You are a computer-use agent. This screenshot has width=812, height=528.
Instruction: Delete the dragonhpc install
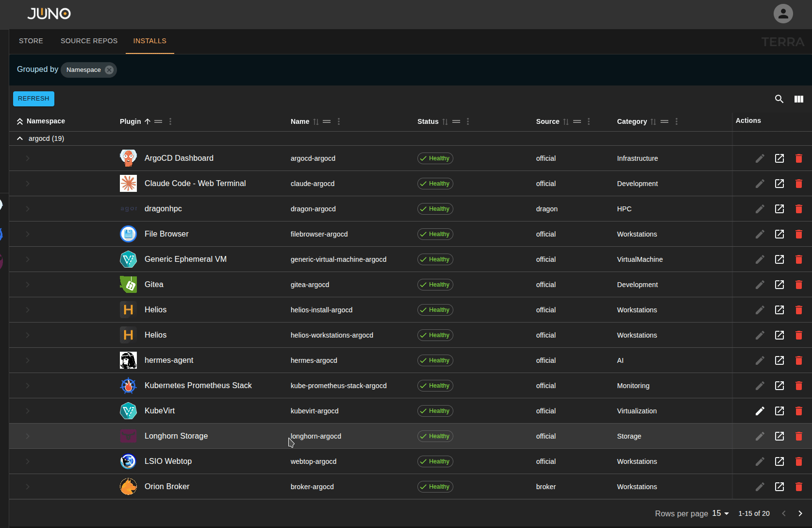coord(798,209)
